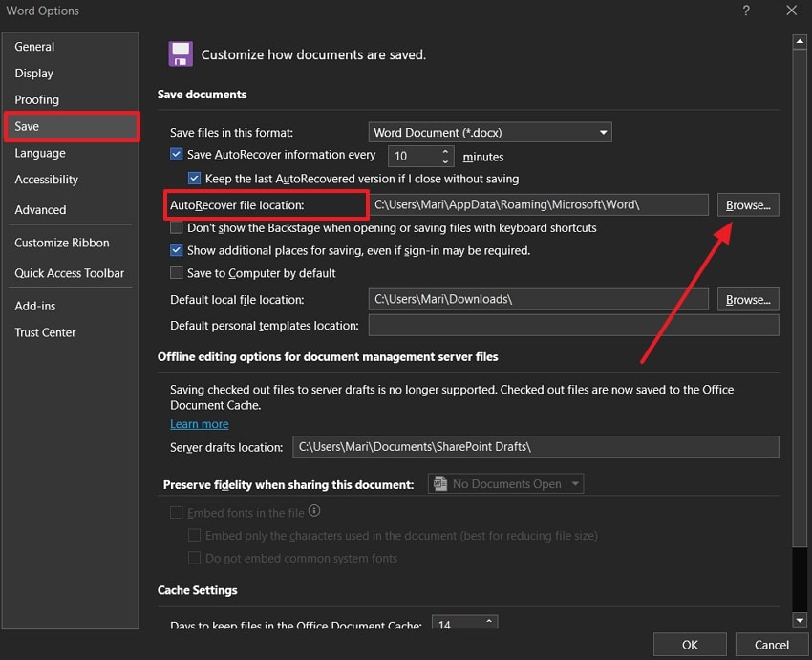Check Don't show the Backstage option

click(x=177, y=228)
